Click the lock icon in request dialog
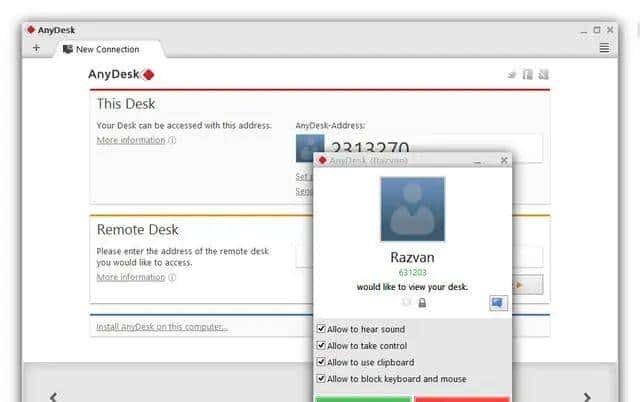Image resolution: width=640 pixels, height=402 pixels. point(422,303)
